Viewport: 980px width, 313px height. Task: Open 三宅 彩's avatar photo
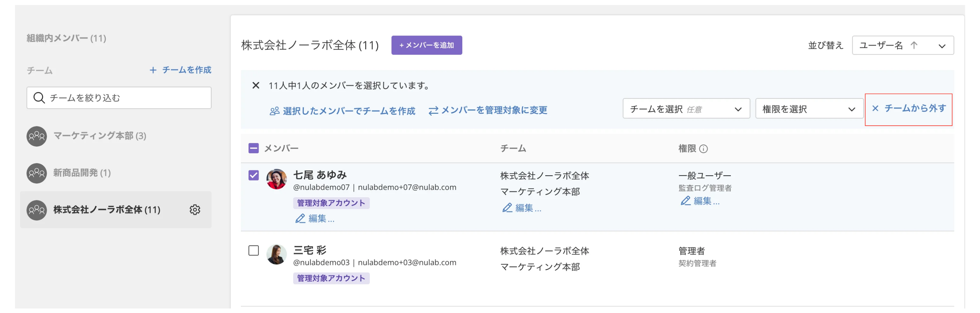point(276,254)
